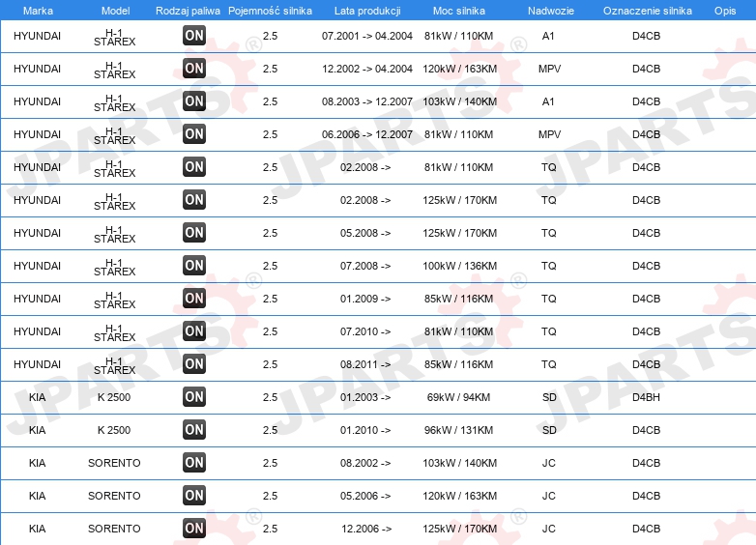Click the Moc silnika column header
The width and height of the screenshot is (756, 545).
pyautogui.click(x=458, y=11)
